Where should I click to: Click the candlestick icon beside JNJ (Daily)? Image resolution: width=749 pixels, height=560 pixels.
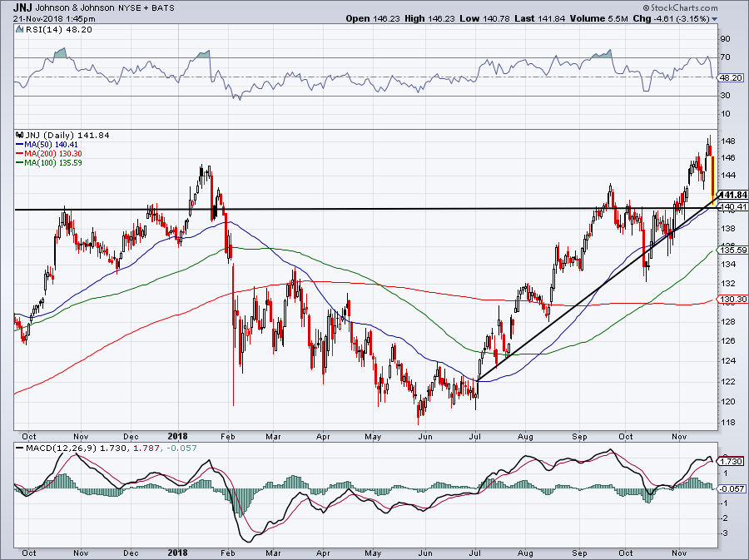pos(20,135)
